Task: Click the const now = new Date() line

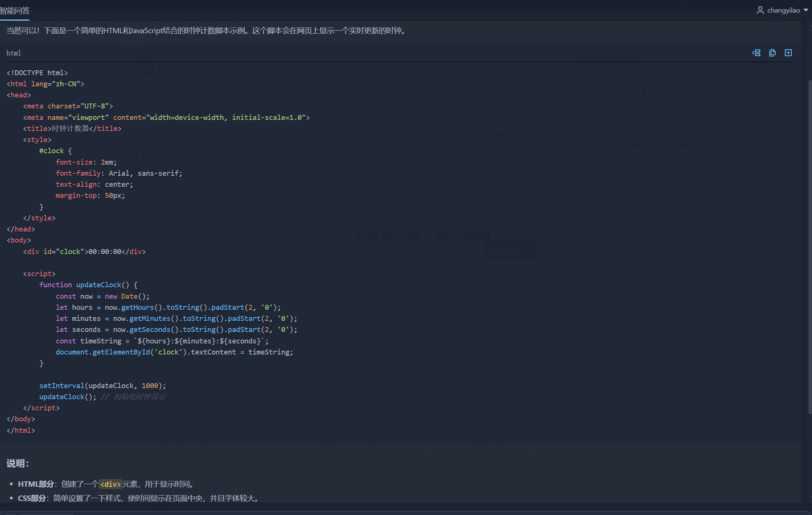Action: (x=102, y=296)
